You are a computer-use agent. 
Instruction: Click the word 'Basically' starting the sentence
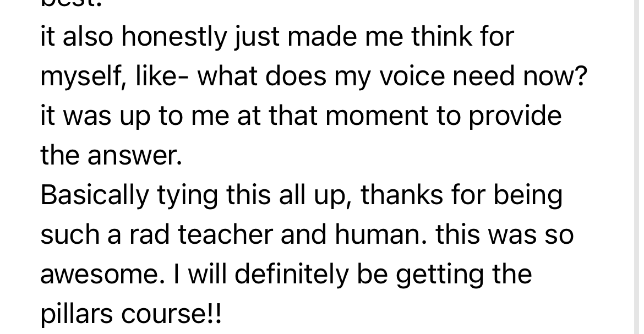tap(94, 195)
